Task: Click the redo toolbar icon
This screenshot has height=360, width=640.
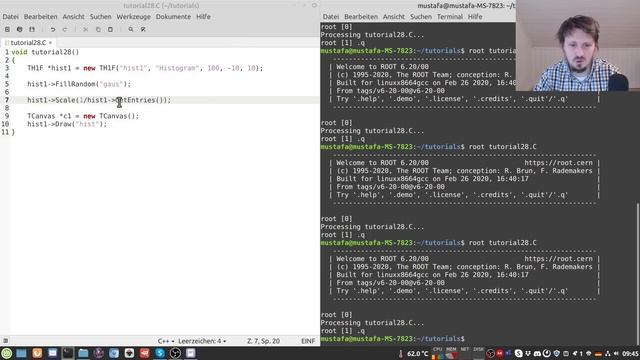Action: 65,29
